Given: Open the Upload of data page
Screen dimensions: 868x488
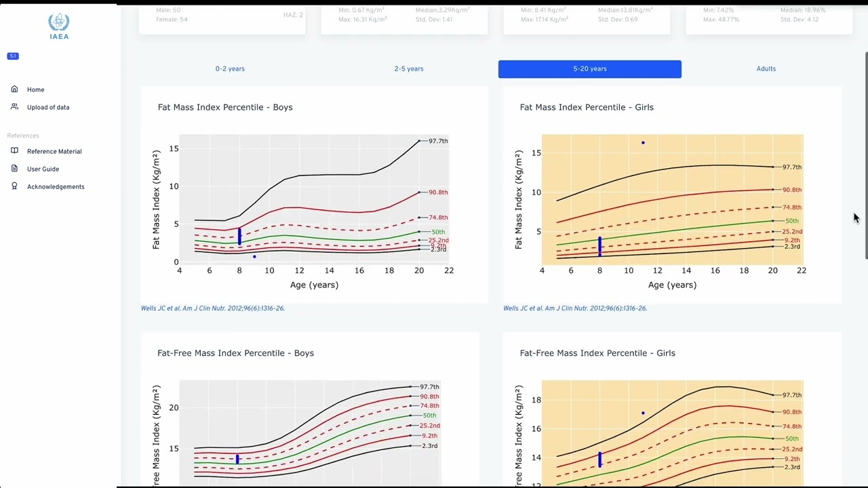Looking at the screenshot, I should pyautogui.click(x=48, y=107).
